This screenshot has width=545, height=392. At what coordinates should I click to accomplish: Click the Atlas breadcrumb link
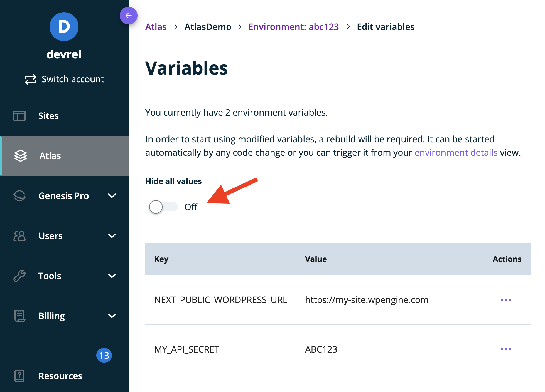click(x=156, y=27)
